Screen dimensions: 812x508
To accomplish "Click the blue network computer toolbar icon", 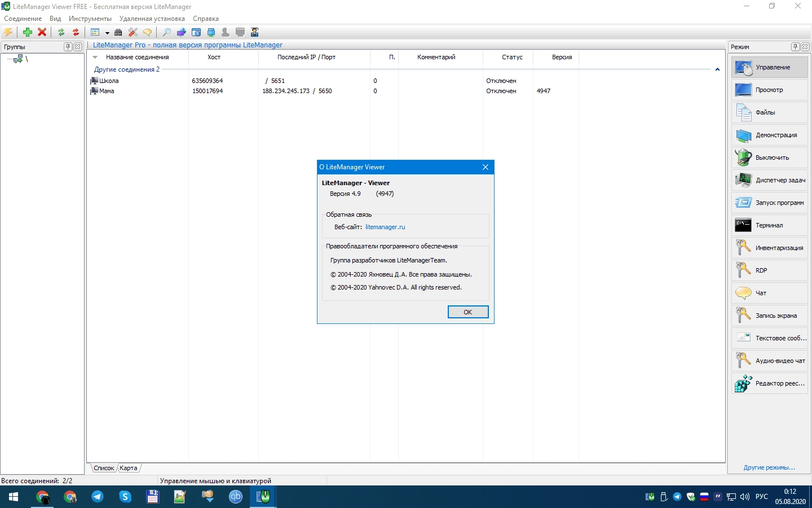I will pyautogui.click(x=211, y=32).
